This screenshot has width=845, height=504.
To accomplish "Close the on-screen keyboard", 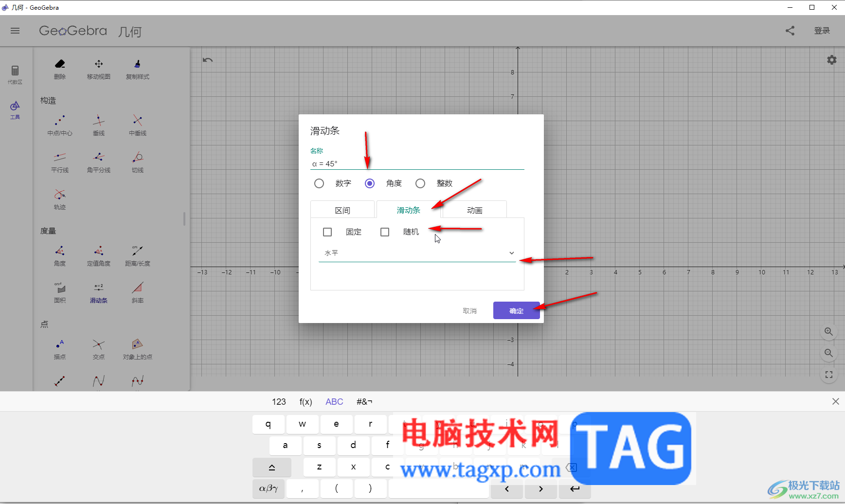I will point(835,401).
